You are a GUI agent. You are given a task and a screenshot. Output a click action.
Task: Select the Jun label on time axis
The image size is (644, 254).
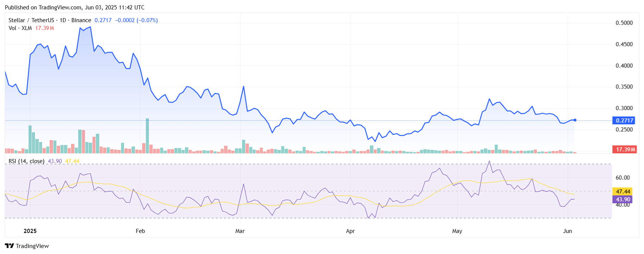tap(567, 231)
